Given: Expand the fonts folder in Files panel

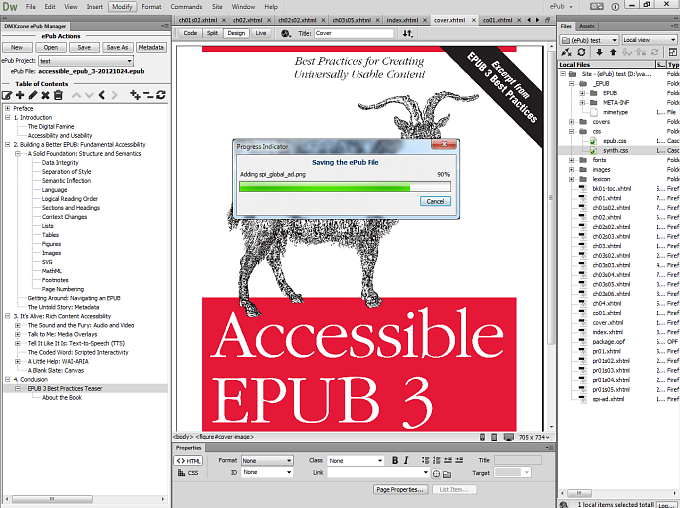Looking at the screenshot, I should click(x=572, y=160).
